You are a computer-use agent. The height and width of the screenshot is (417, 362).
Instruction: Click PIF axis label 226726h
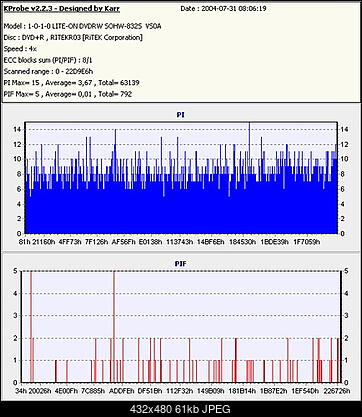pos(336,391)
